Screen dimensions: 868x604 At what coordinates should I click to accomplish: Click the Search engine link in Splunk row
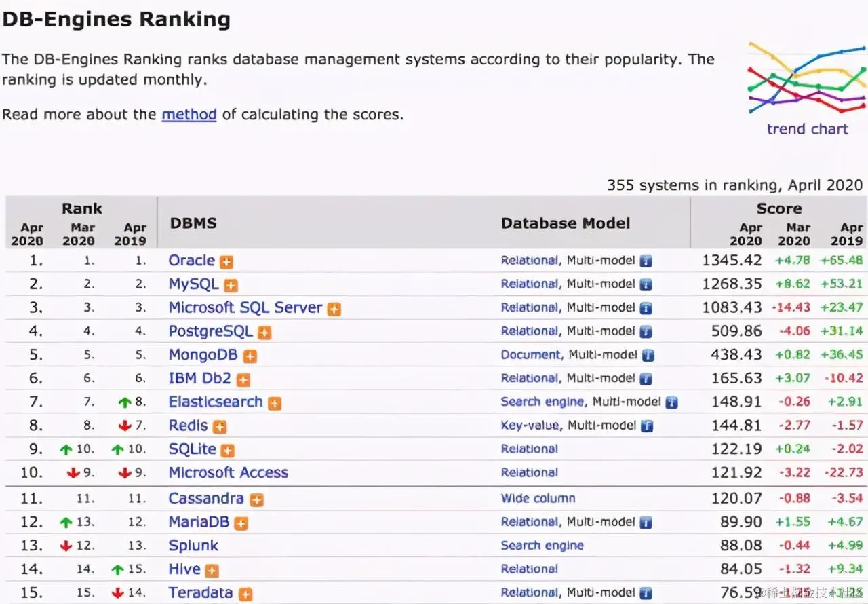point(542,546)
